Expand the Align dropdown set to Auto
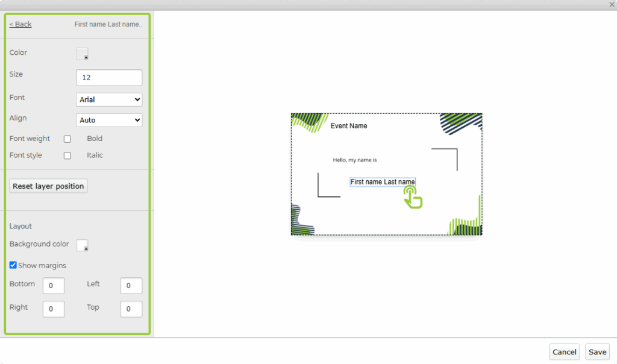The height and width of the screenshot is (364, 617). click(109, 120)
